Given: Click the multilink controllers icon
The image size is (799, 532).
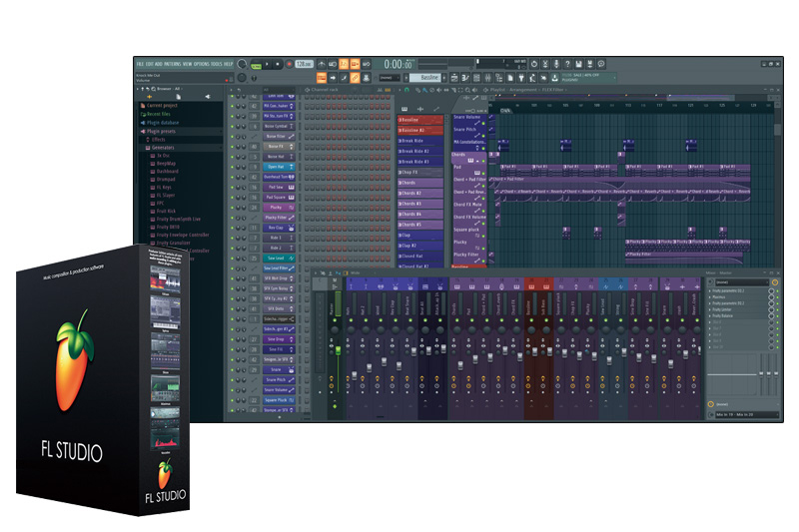Looking at the screenshot, I should pyautogui.click(x=367, y=78).
